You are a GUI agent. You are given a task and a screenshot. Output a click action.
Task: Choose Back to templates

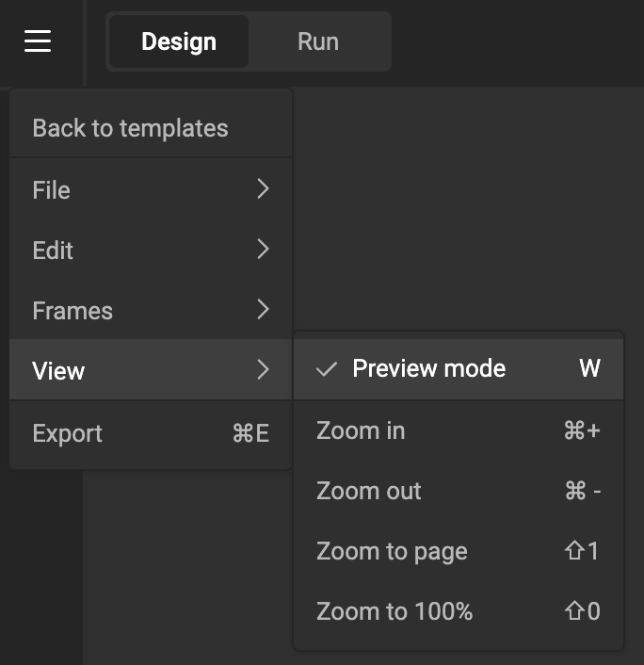151,128
